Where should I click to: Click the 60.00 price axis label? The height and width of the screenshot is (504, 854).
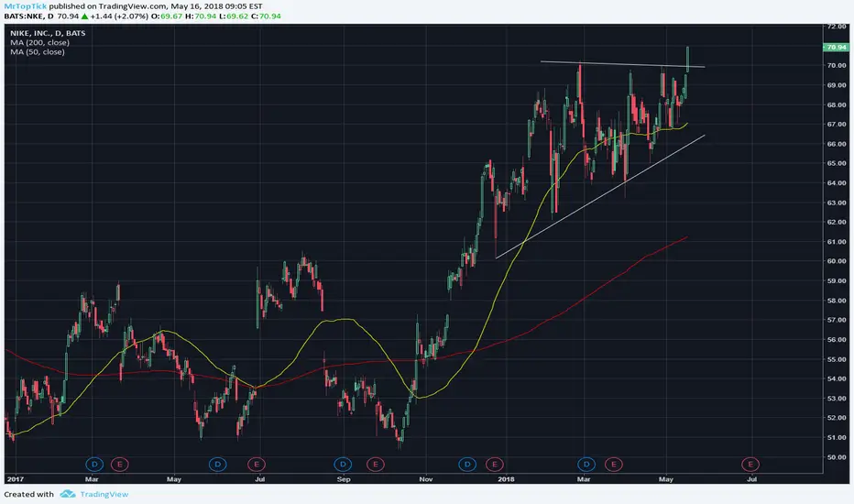(837, 261)
